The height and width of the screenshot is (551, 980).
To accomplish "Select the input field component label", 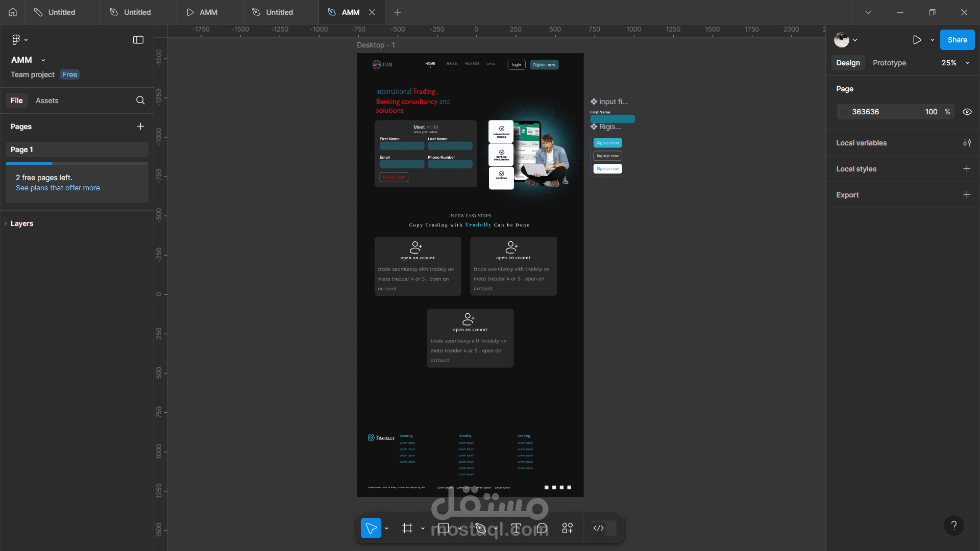I will pos(609,102).
